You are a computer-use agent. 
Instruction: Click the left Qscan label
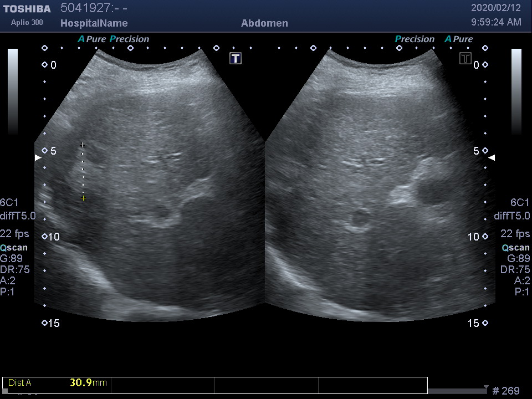[14, 248]
